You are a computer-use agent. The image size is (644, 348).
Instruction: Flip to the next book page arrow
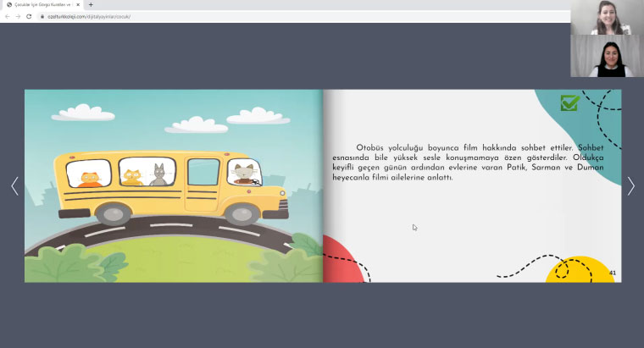point(630,186)
